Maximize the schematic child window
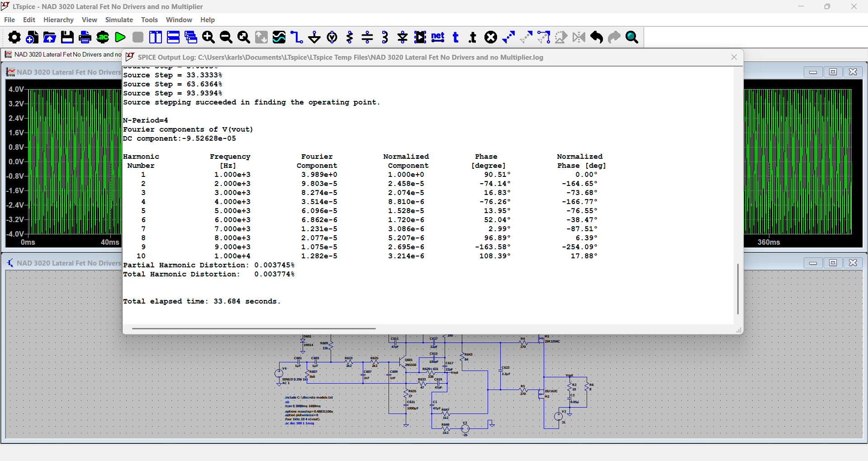 click(x=833, y=263)
